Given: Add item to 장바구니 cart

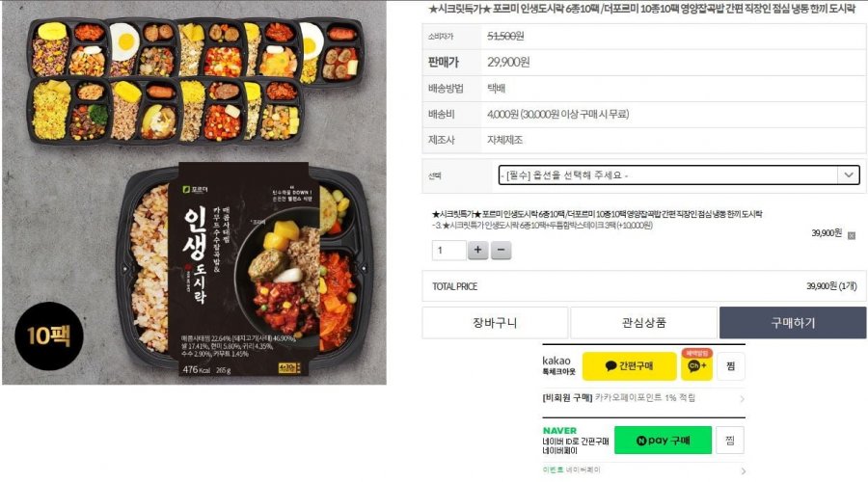Looking at the screenshot, I should [x=495, y=323].
